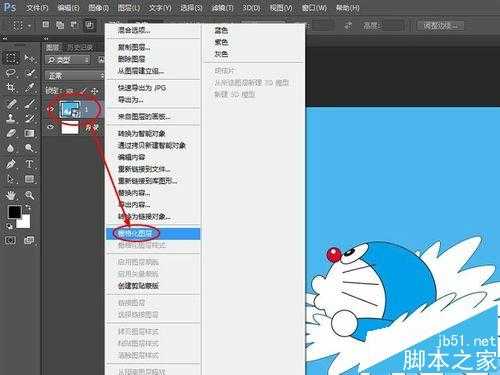This screenshot has width=500, height=375.
Task: Select the Lasso tool
Action: click(x=11, y=73)
